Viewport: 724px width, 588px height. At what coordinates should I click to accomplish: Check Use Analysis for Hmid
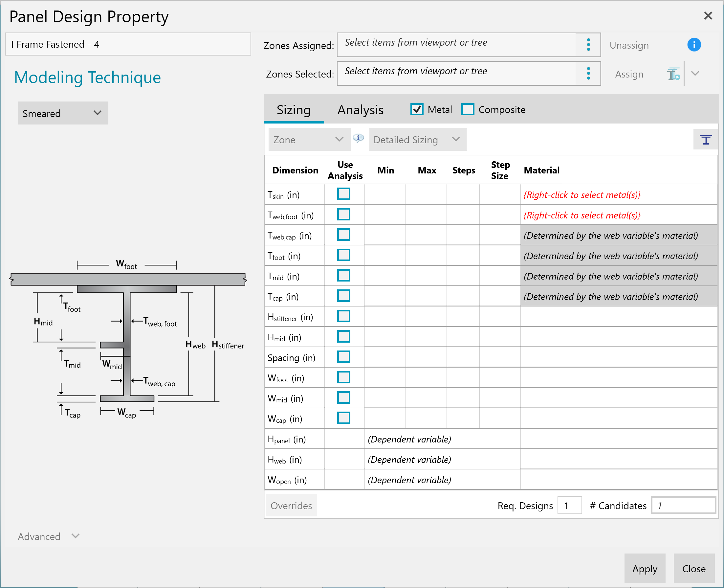pos(343,336)
